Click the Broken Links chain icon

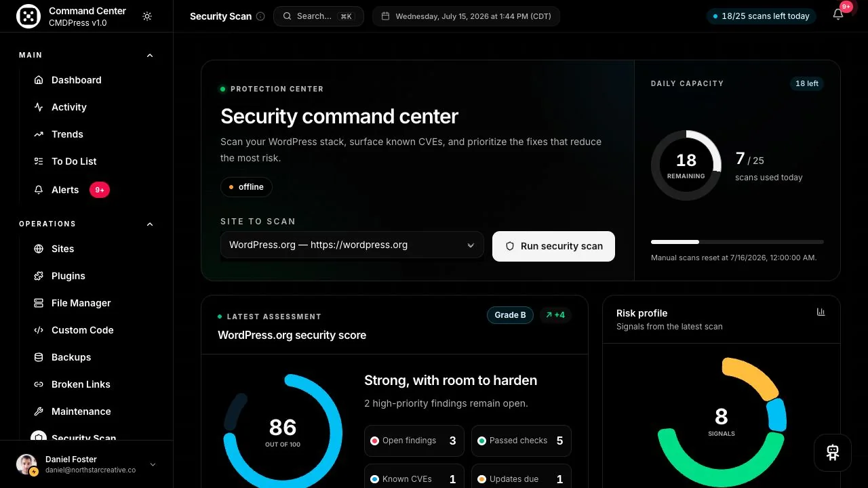(x=39, y=384)
